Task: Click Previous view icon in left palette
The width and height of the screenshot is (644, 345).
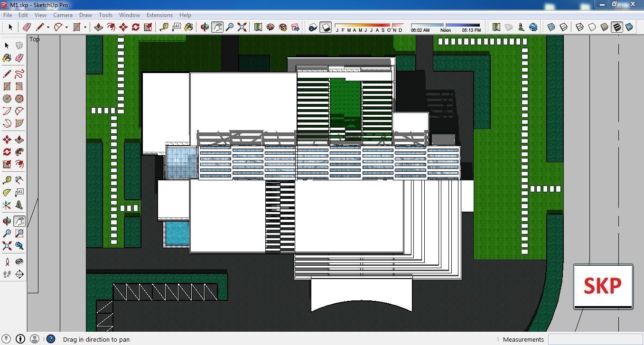Action: tap(19, 246)
